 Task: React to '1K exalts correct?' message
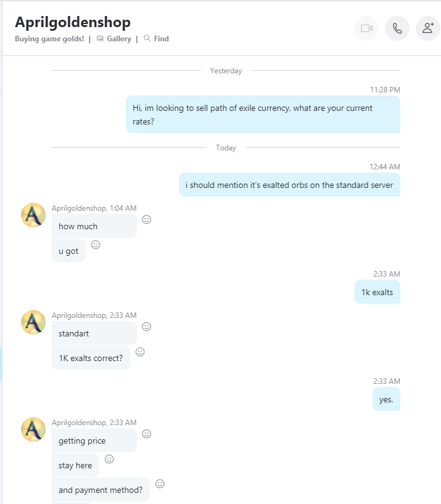point(140,352)
